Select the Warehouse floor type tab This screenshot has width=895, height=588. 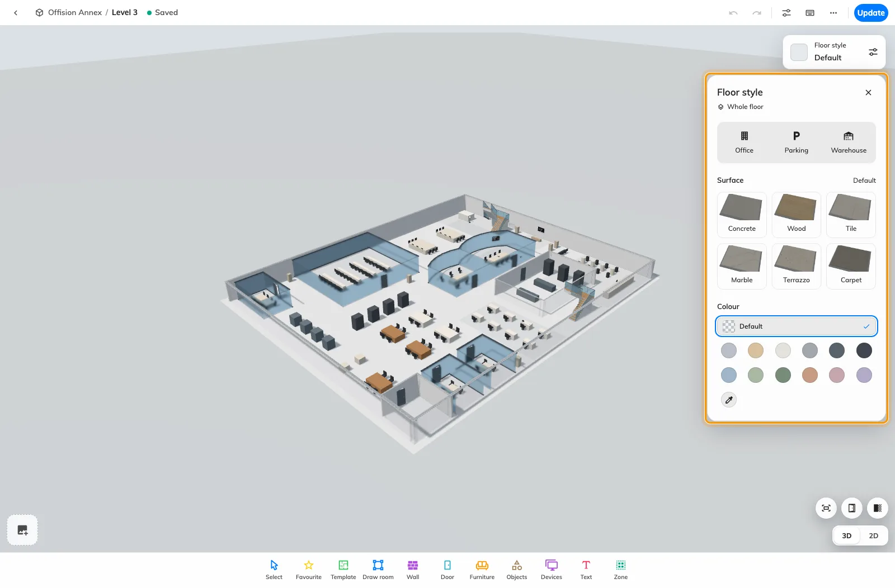click(x=849, y=143)
